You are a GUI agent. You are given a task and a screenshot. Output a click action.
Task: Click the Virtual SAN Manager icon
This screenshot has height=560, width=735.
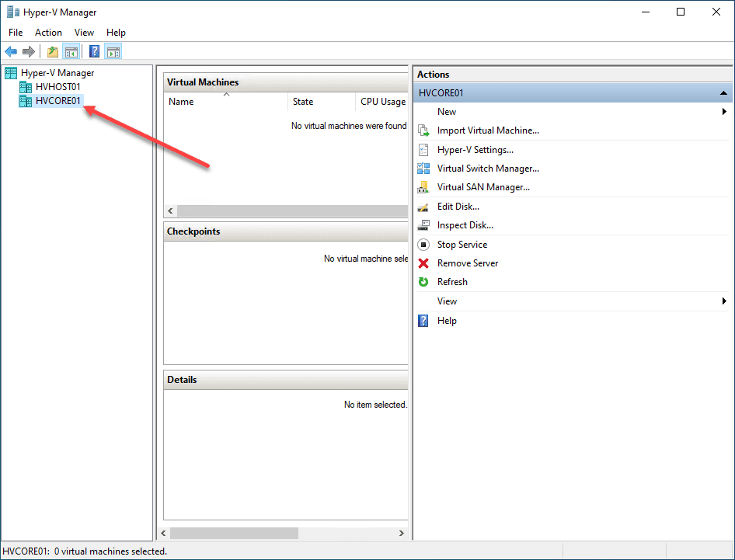[423, 187]
